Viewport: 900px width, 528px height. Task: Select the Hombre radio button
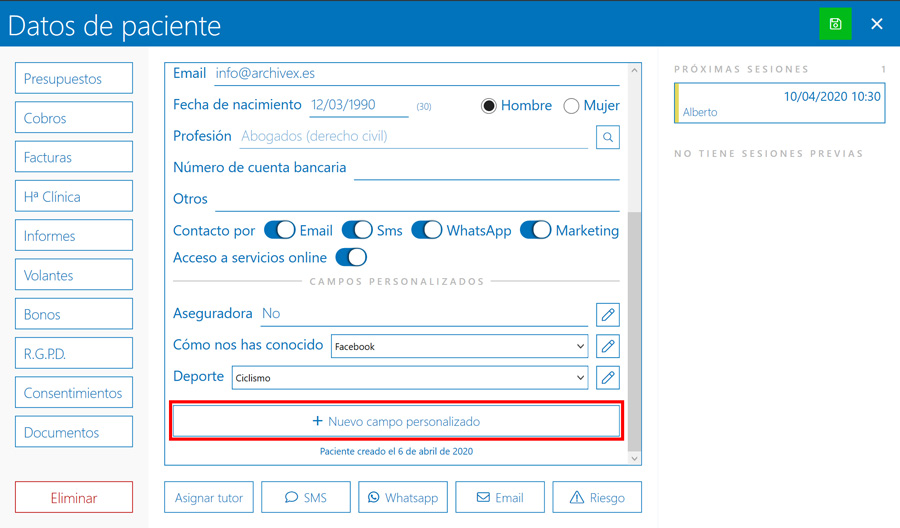click(488, 106)
